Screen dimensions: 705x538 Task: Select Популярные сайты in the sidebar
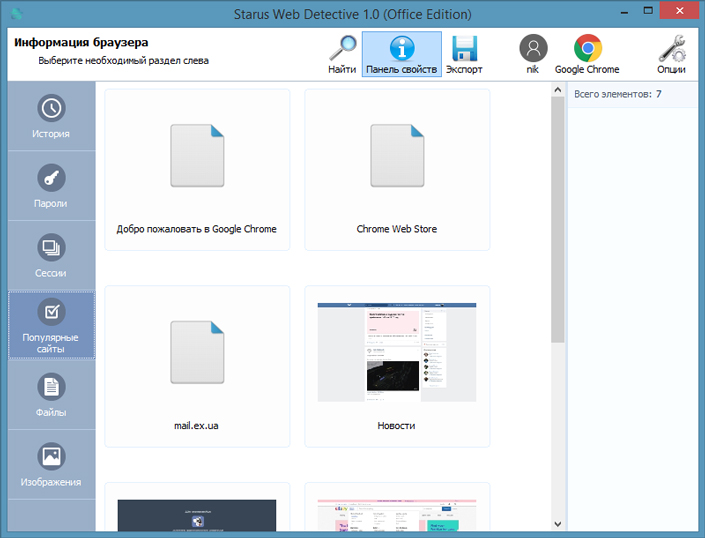[51, 325]
